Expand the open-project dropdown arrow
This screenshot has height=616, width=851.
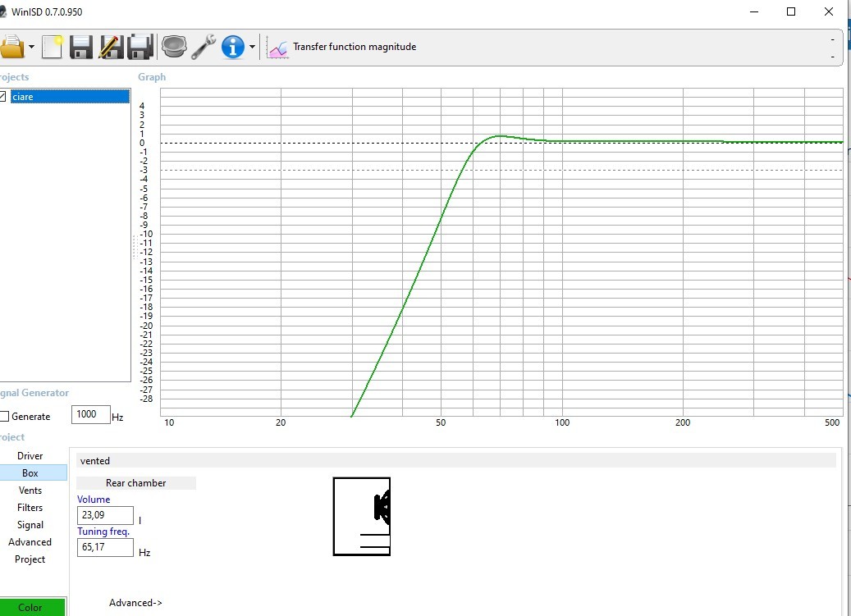pos(31,48)
